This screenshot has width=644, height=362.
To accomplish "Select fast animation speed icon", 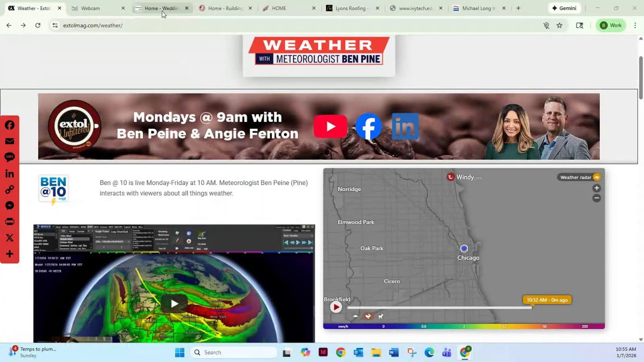I will pos(381,316).
